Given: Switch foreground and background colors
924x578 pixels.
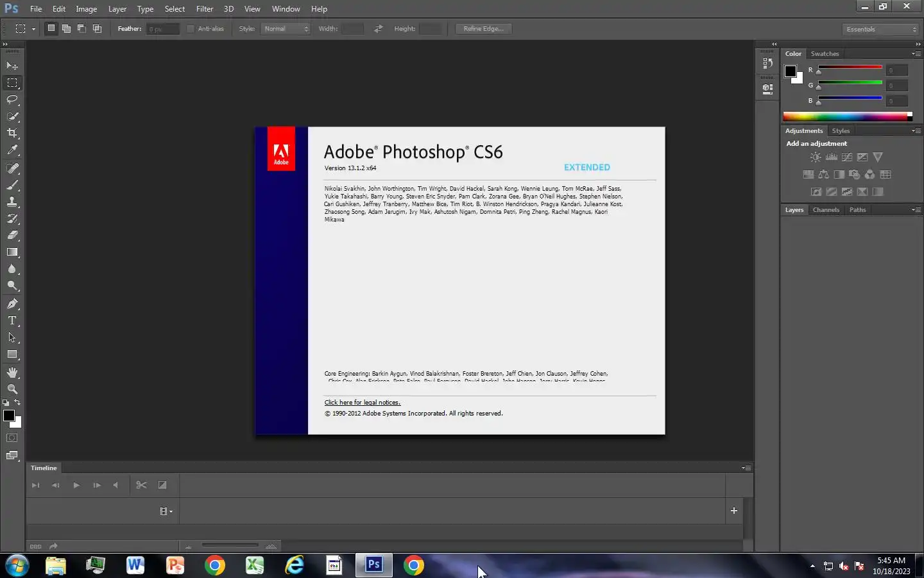Looking at the screenshot, I should (17, 403).
